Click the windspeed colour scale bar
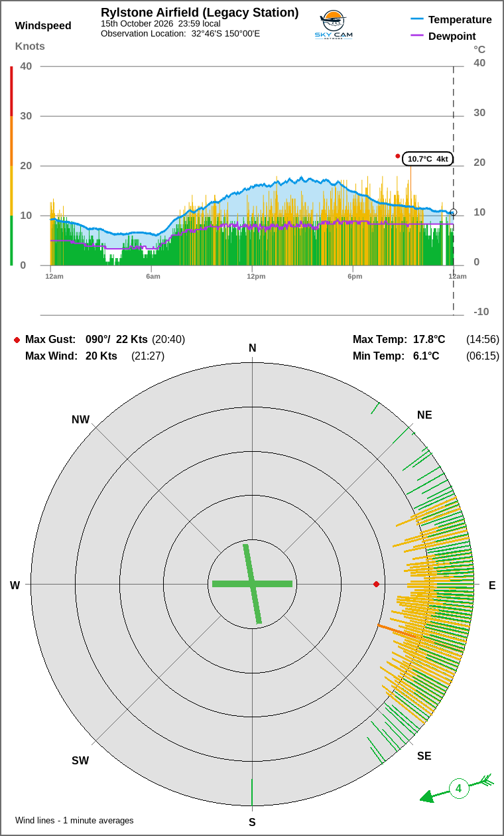The image size is (504, 836). coord(11,166)
